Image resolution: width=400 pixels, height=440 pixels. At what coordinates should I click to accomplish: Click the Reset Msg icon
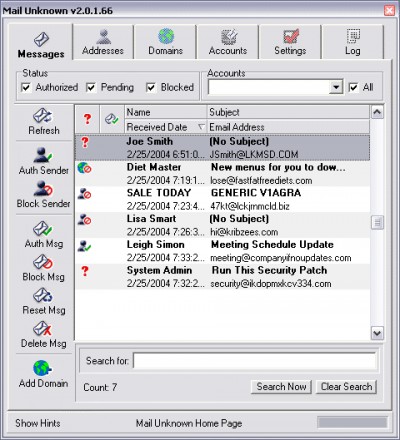click(x=42, y=295)
